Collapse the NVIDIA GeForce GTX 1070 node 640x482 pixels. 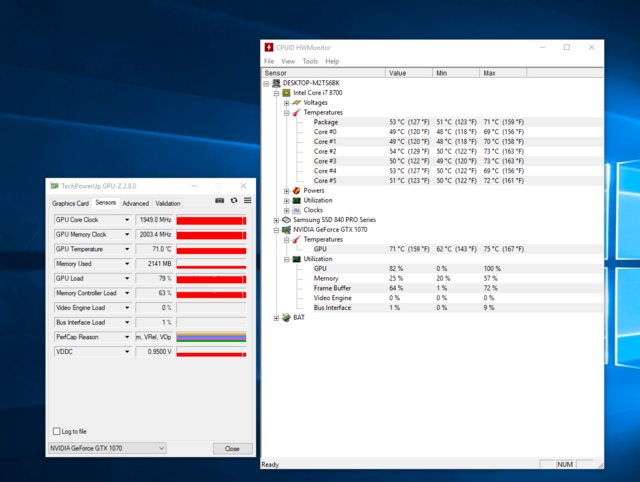pyautogui.click(x=276, y=230)
